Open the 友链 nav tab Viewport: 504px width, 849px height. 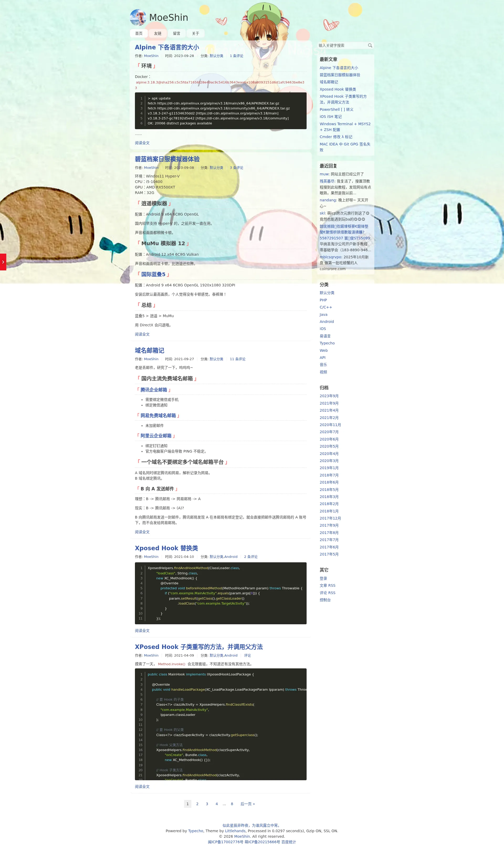pyautogui.click(x=157, y=33)
